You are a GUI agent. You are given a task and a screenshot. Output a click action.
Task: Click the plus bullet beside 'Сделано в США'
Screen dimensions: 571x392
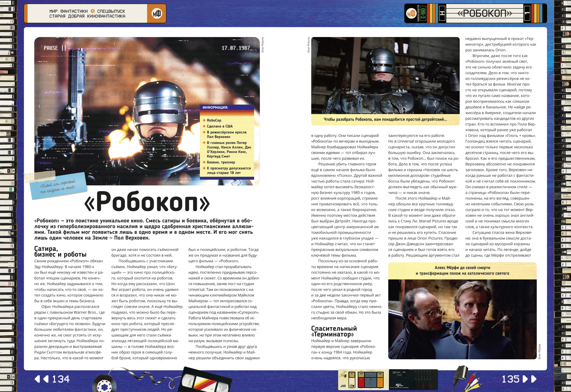[x=204, y=126]
